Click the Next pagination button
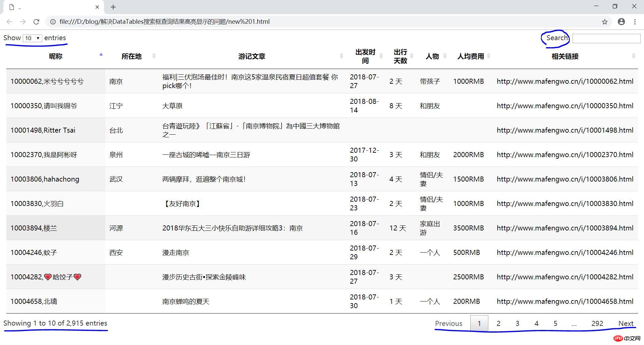The width and height of the screenshot is (644, 345). pos(626,324)
